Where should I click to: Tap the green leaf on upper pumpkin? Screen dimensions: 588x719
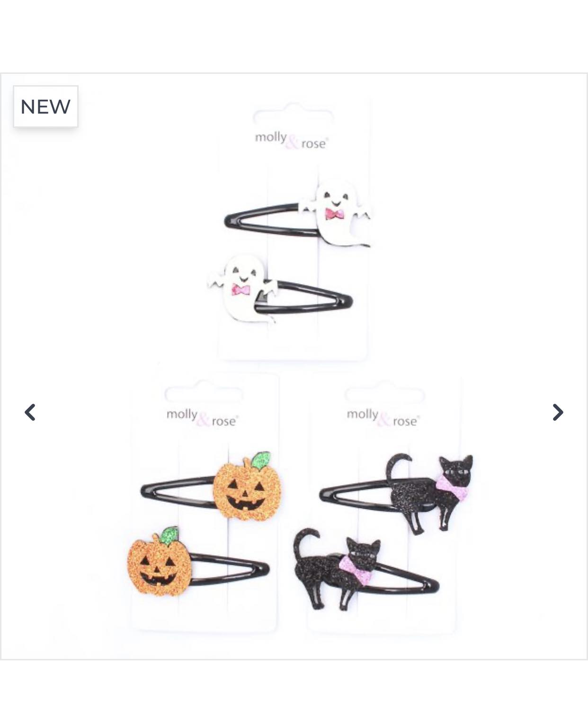click(261, 461)
